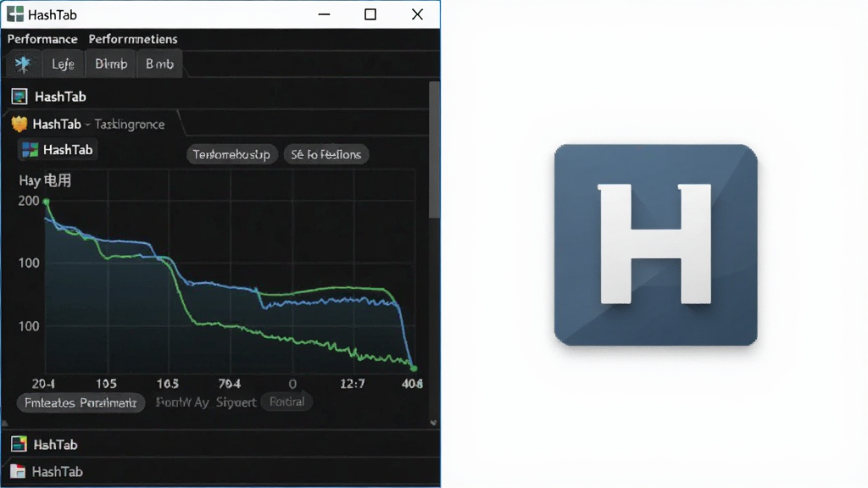Click the Hay chart title label
868x488 pixels.
tap(45, 180)
